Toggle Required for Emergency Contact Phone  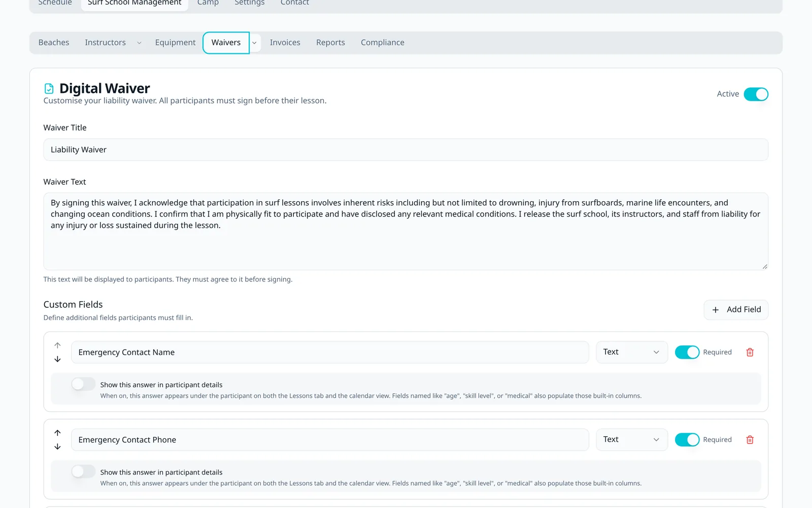[687, 439]
